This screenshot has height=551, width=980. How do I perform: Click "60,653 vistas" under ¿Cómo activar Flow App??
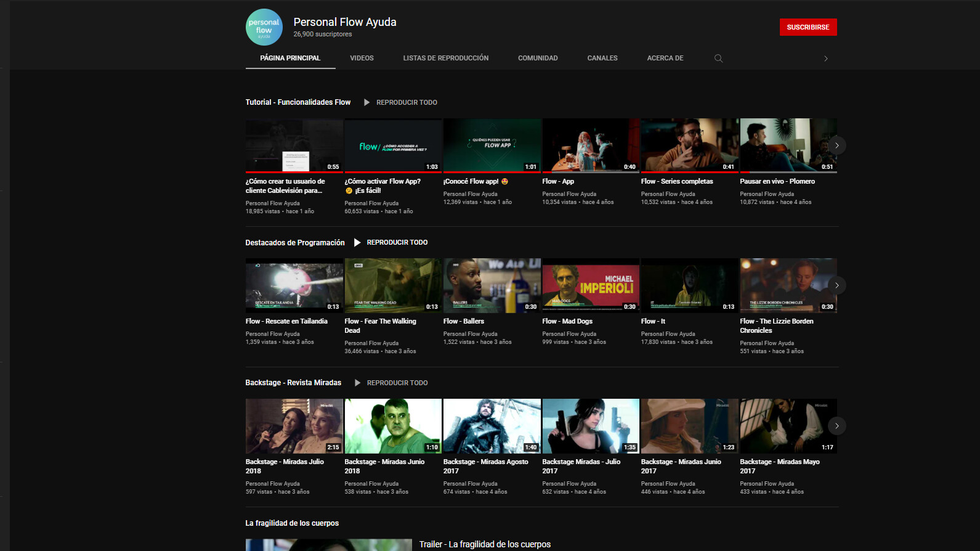pyautogui.click(x=362, y=211)
